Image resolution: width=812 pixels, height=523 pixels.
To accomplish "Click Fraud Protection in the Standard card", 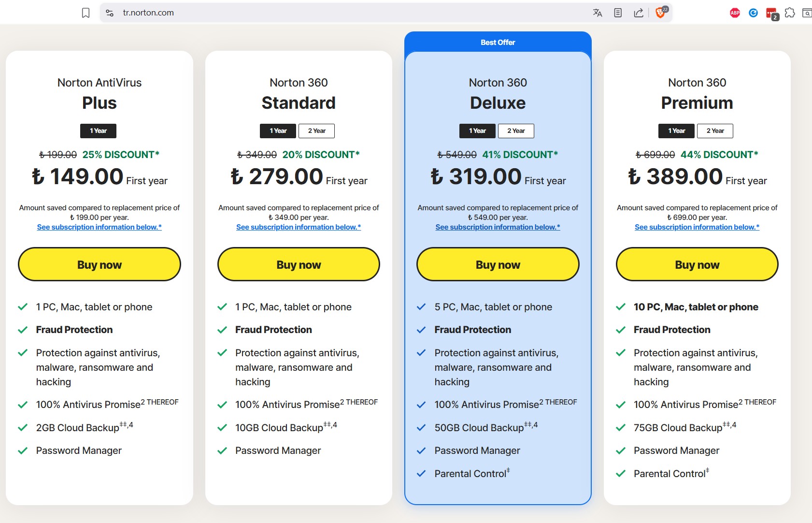I will click(273, 330).
